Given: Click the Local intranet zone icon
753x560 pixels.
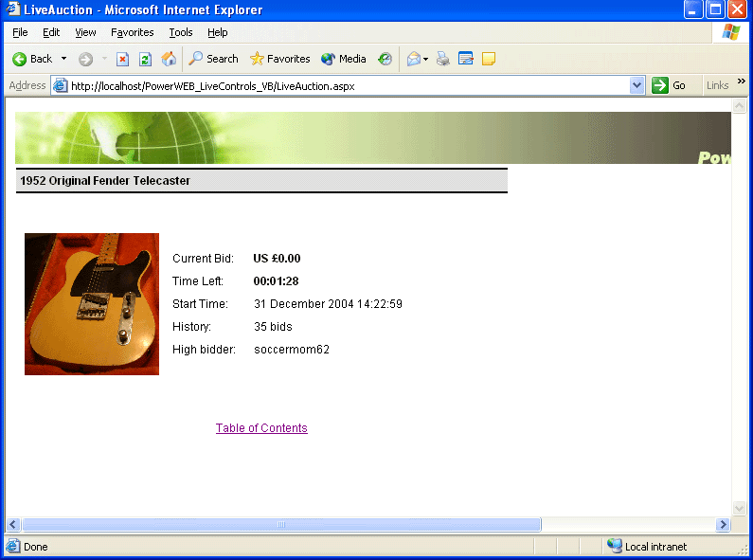Looking at the screenshot, I should tap(614, 546).
